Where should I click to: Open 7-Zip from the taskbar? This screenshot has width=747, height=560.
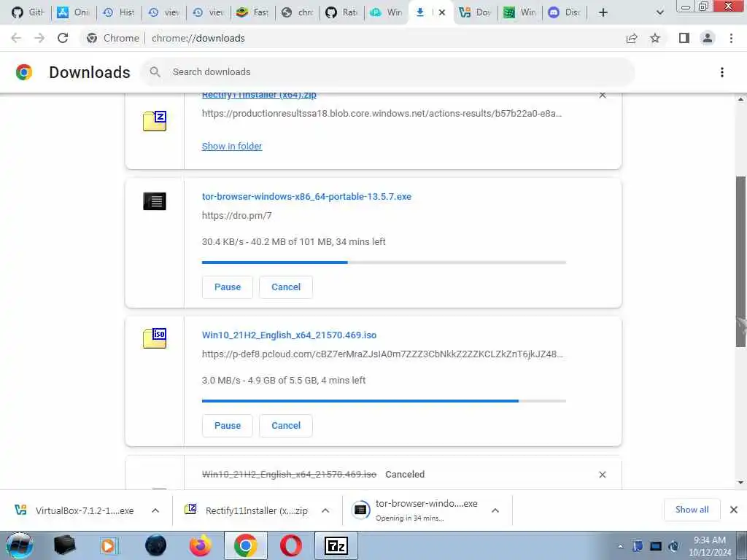[336, 545]
